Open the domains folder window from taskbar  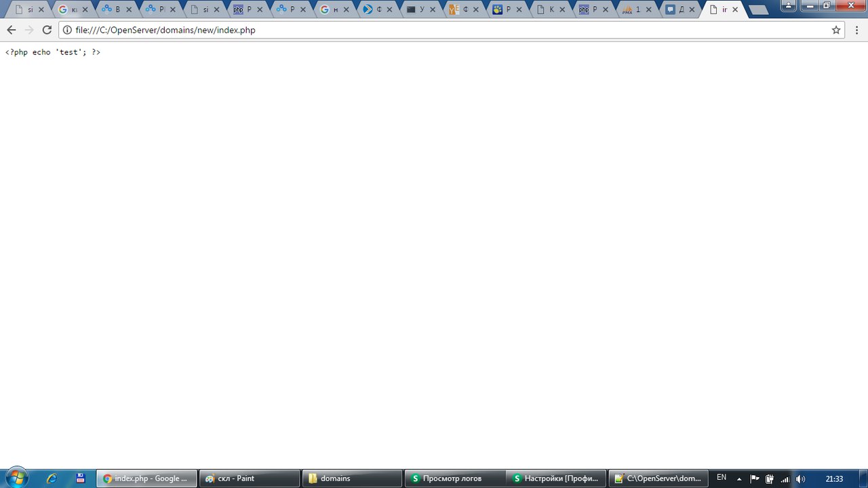352,479
